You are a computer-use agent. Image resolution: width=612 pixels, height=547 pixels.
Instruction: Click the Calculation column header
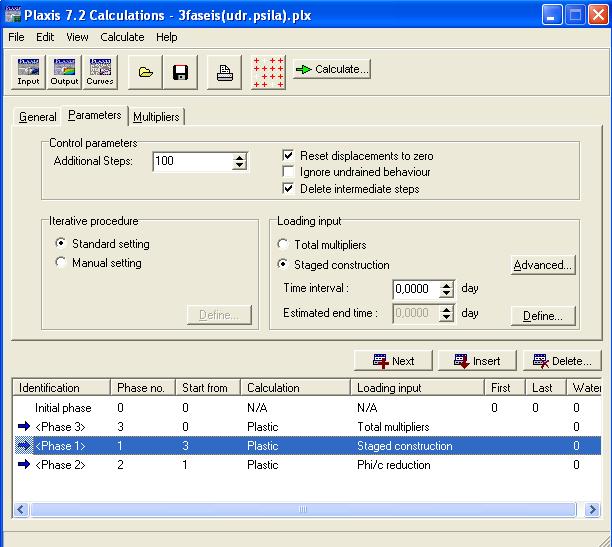pos(295,388)
